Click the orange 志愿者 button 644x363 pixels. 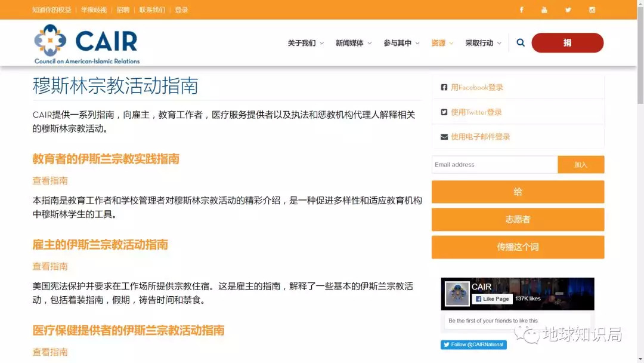[x=518, y=220]
